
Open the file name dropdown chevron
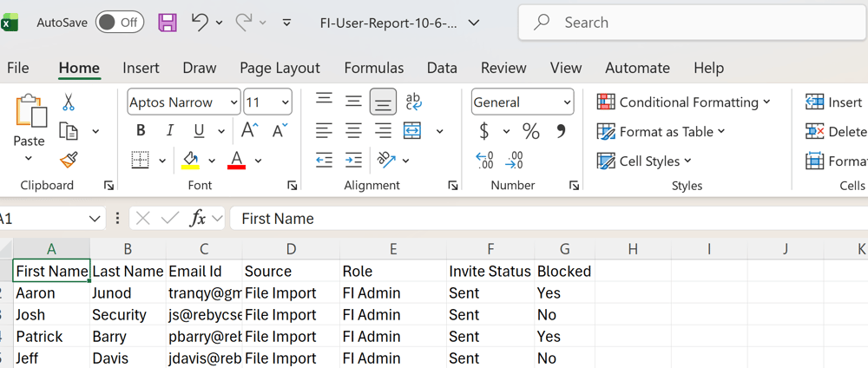tap(473, 23)
